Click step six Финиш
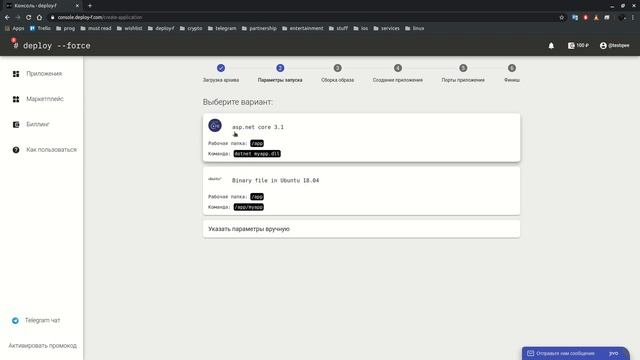The image size is (640, 360). click(512, 73)
